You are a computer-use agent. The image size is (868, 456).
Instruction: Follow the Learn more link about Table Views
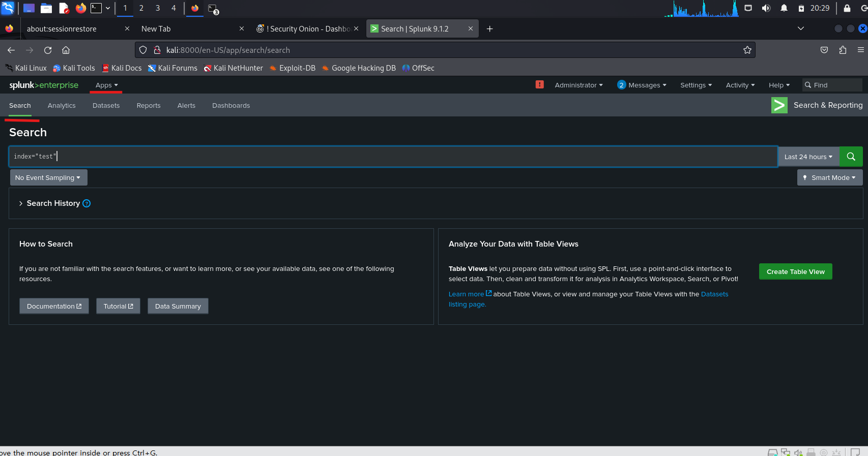[x=470, y=294]
